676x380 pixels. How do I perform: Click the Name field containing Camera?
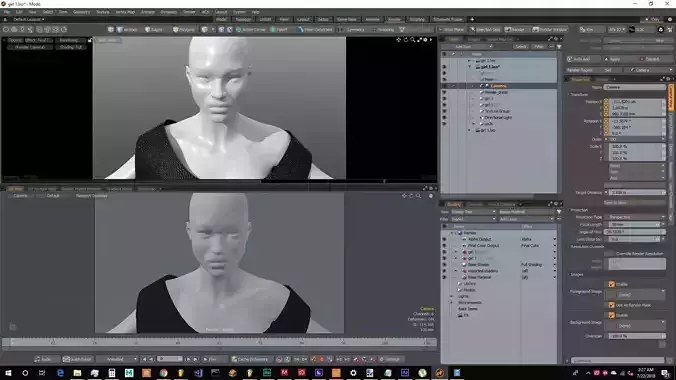(635, 87)
